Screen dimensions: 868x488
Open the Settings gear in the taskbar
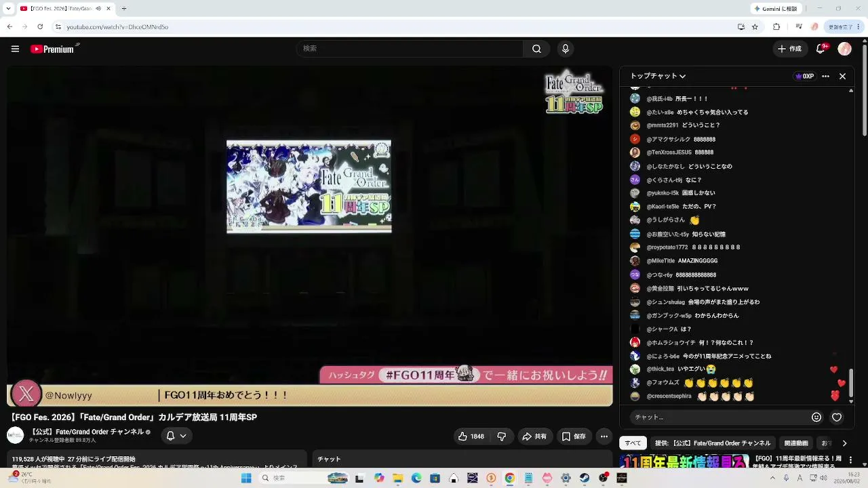pyautogui.click(x=566, y=478)
